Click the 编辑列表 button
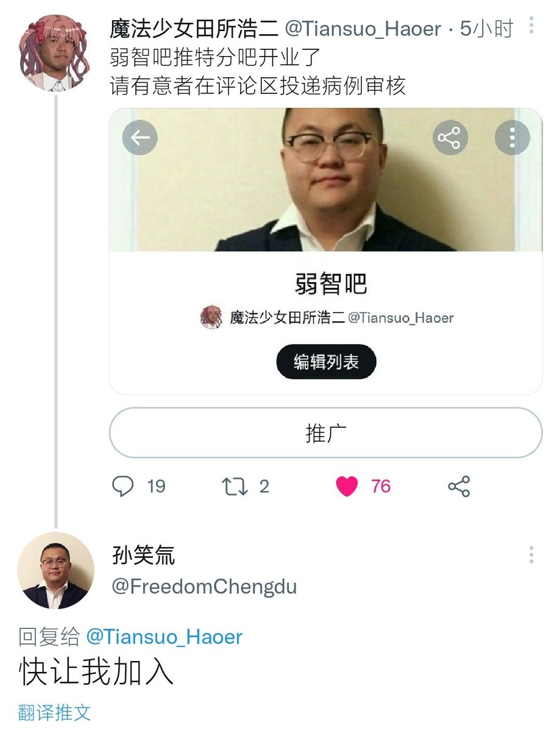The image size is (560, 731). click(326, 362)
